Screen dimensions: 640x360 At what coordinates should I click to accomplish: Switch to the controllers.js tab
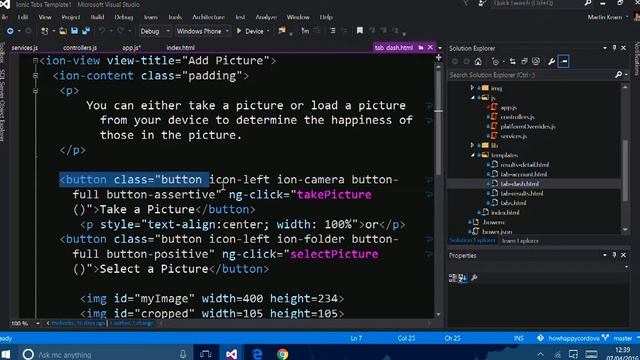tap(80, 48)
